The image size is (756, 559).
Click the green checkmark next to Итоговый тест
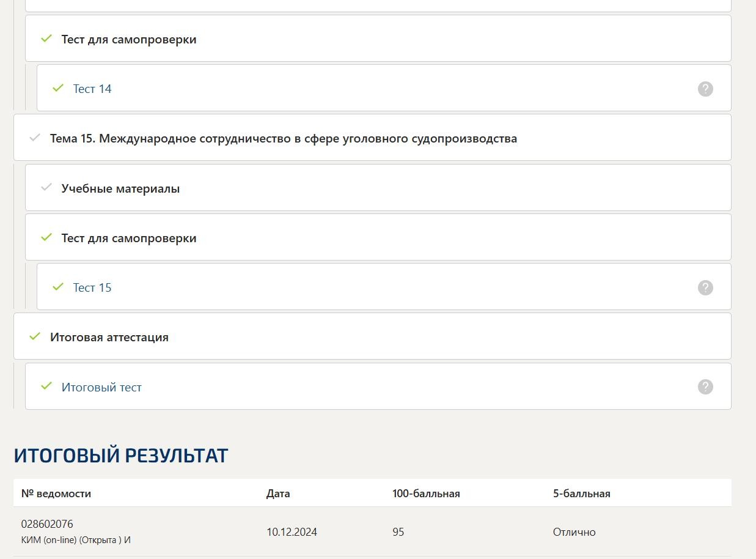pyautogui.click(x=46, y=386)
